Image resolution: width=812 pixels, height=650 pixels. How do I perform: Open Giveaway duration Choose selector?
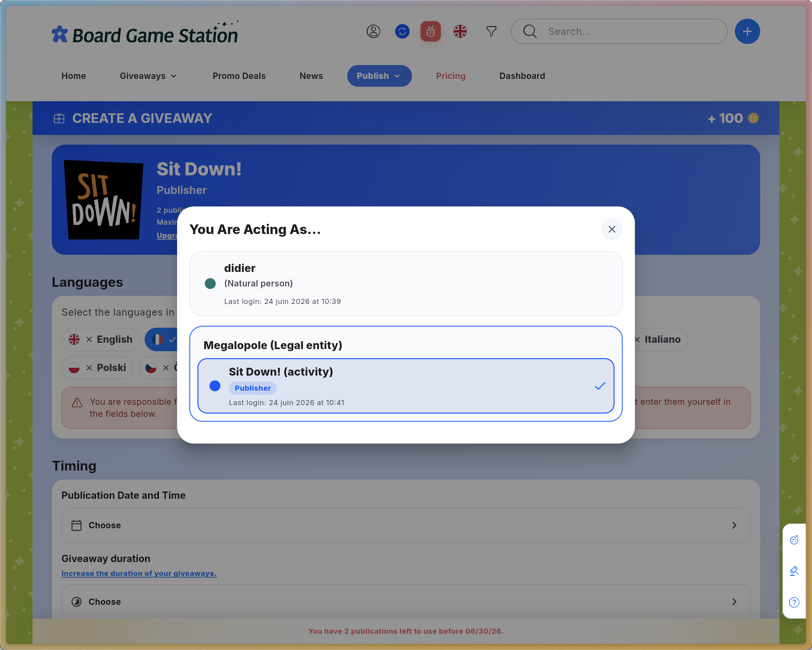tap(406, 602)
